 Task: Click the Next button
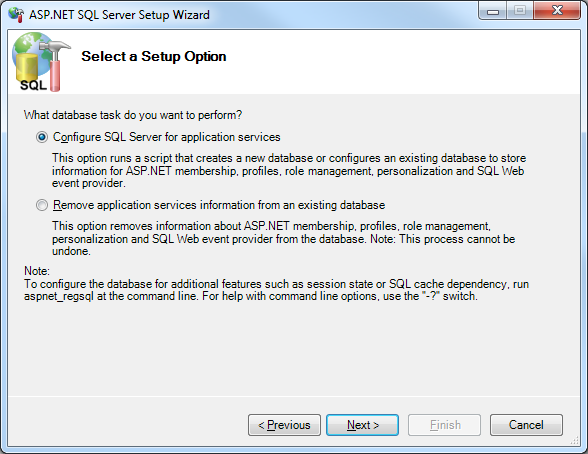(x=362, y=425)
